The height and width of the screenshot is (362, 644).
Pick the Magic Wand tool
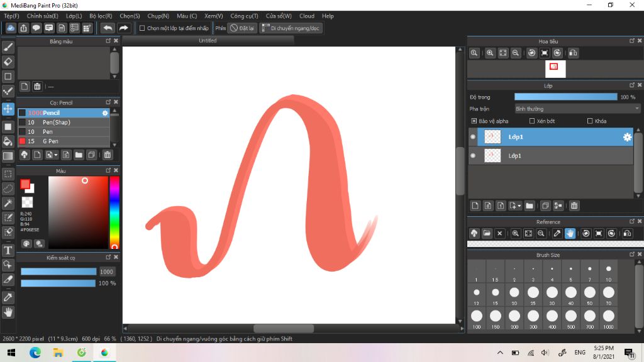[8, 203]
